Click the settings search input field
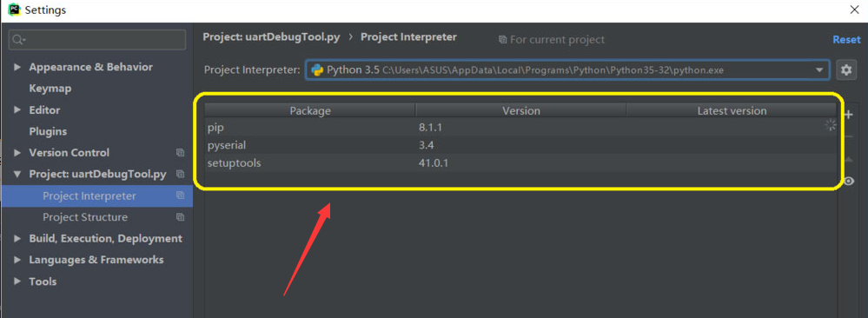Screen dimensions: 868x318 pyautogui.click(x=97, y=40)
